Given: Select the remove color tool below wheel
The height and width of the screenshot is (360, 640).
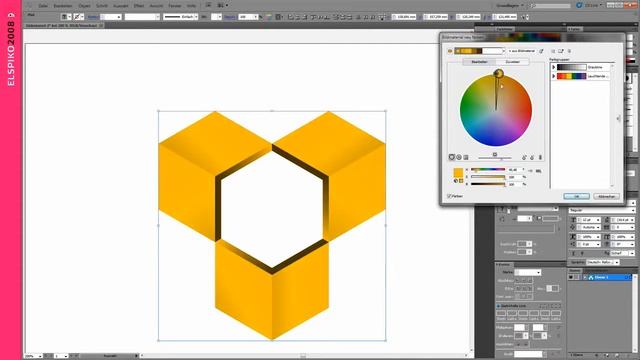Looking at the screenshot, I should [x=532, y=157].
